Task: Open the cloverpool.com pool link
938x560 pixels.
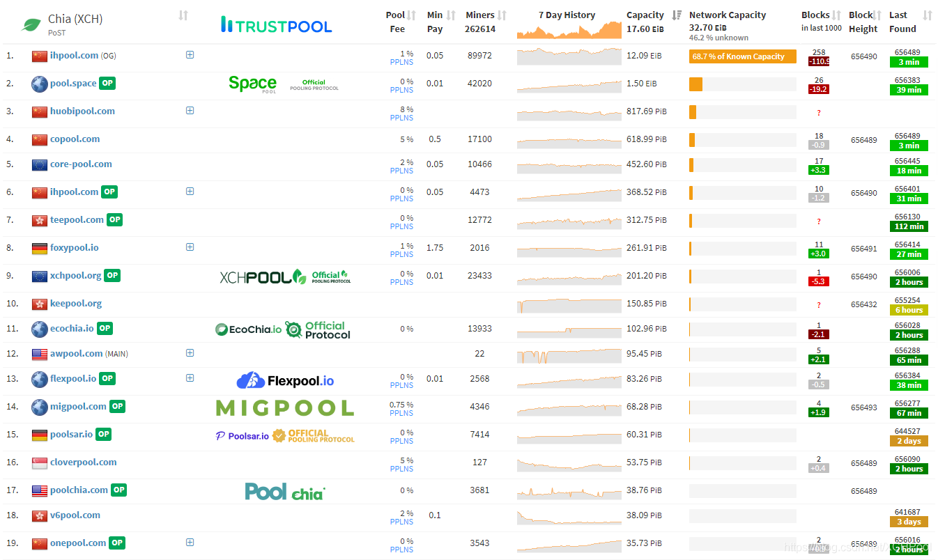Action: point(84,462)
